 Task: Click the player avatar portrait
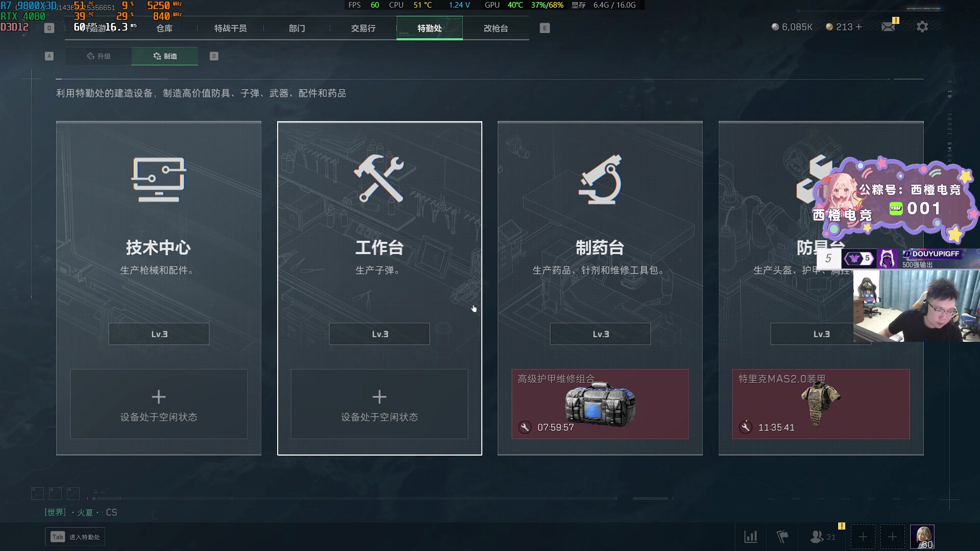[x=922, y=537]
